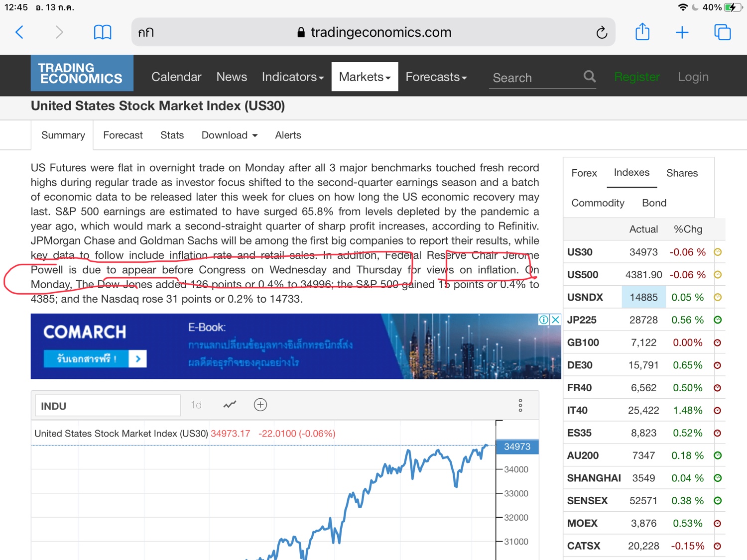Tap the reader text-size button in address bar
747x560 pixels.
pyautogui.click(x=146, y=33)
